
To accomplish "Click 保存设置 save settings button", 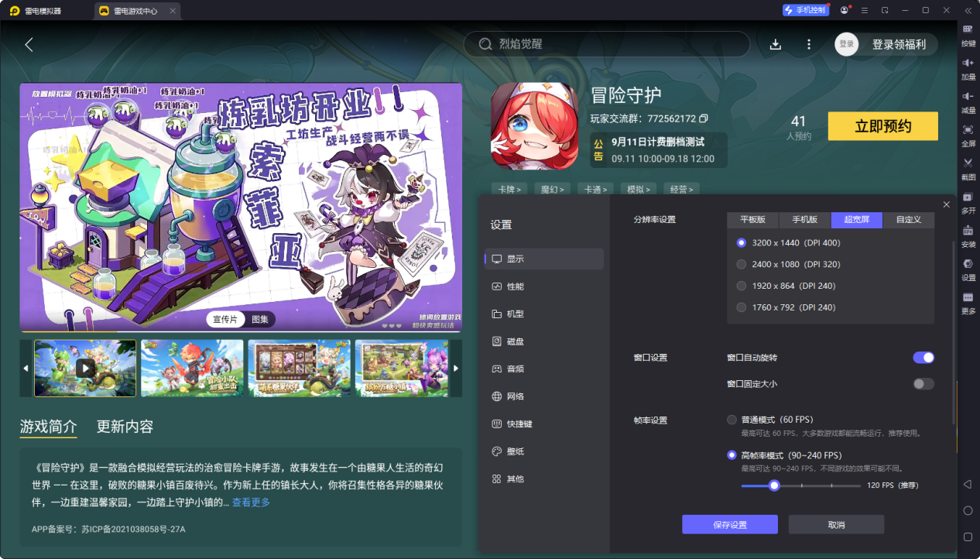I will (x=730, y=524).
